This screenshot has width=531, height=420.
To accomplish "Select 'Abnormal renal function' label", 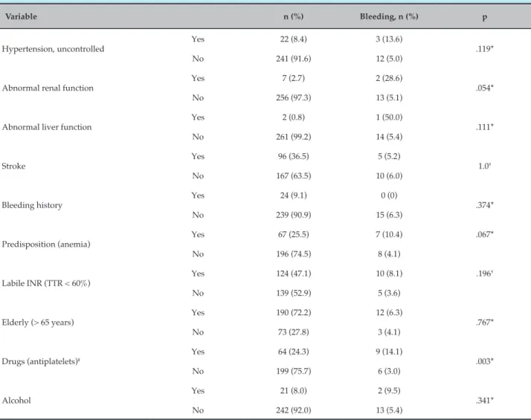I will coord(48,88).
